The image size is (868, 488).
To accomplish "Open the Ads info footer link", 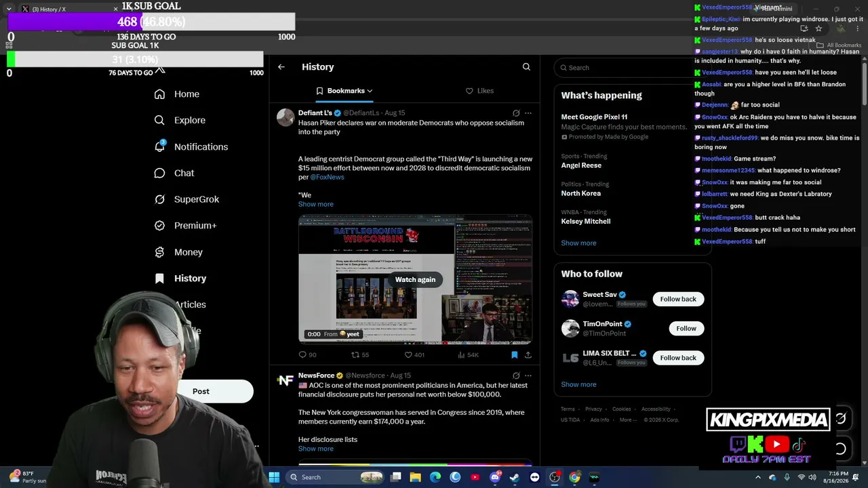I will 599,420.
